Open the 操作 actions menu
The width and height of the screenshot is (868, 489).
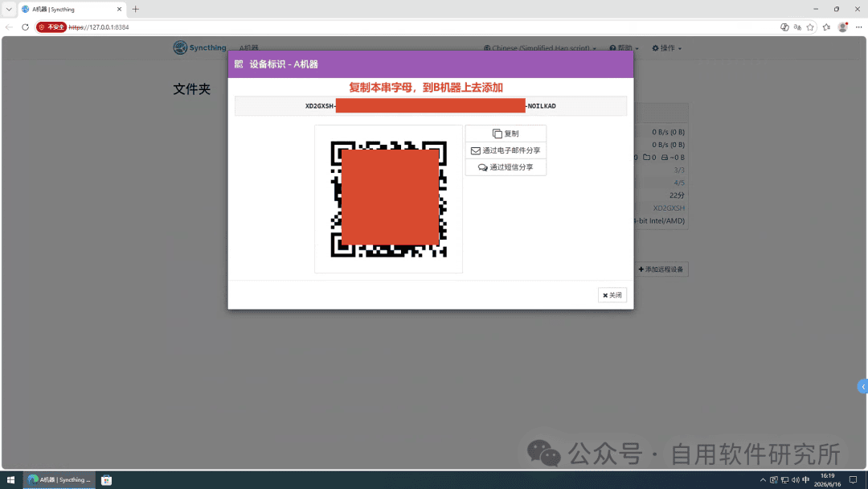[666, 48]
